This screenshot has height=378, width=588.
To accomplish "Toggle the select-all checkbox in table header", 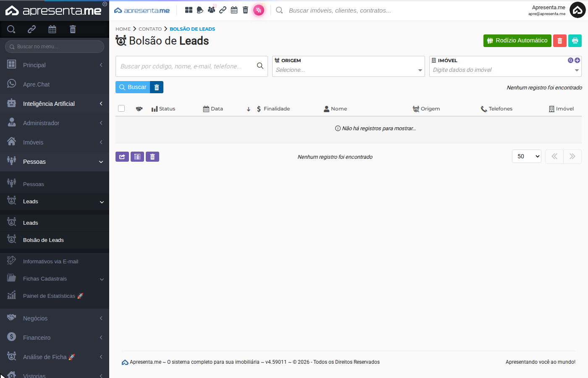I will [x=121, y=108].
